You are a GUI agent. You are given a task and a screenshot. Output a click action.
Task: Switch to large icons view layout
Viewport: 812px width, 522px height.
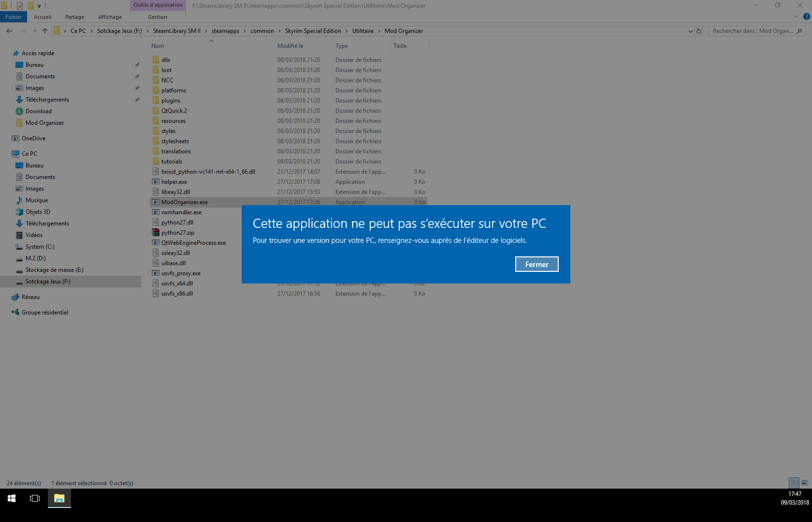click(x=805, y=483)
